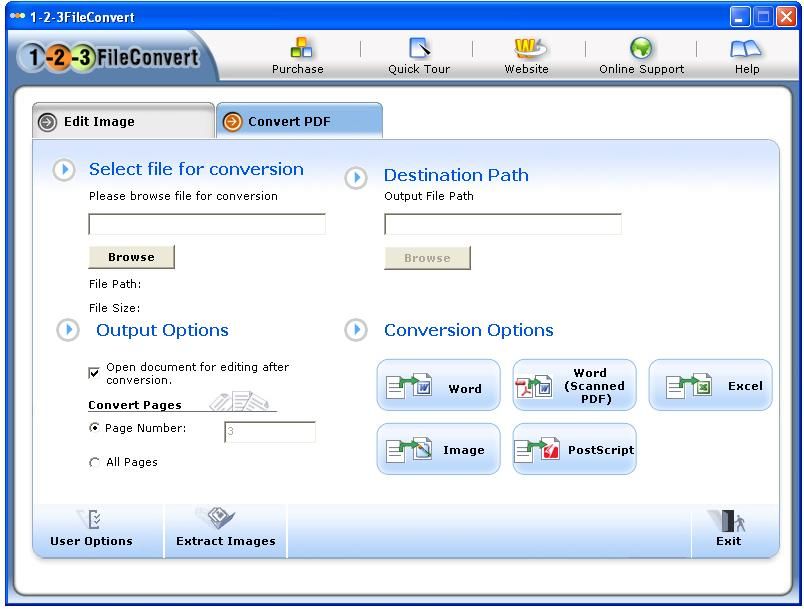This screenshot has width=804, height=609.
Task: Toggle Open document for editing after conversion
Action: 94,373
